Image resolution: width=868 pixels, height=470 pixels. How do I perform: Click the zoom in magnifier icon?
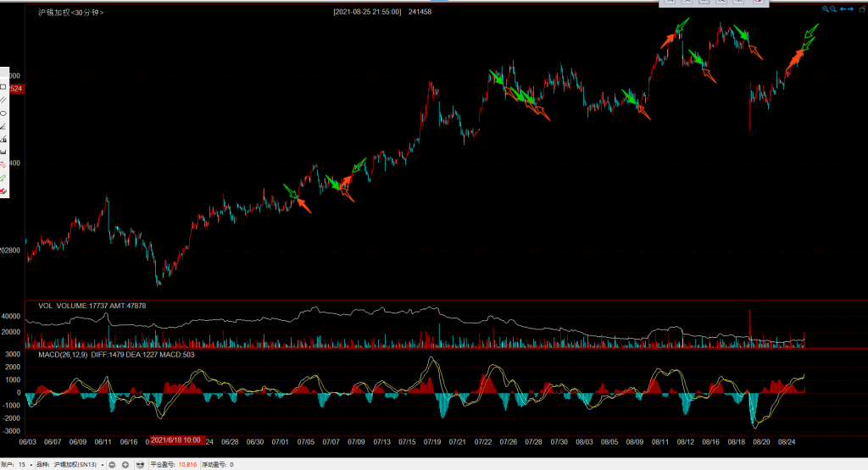click(x=825, y=9)
